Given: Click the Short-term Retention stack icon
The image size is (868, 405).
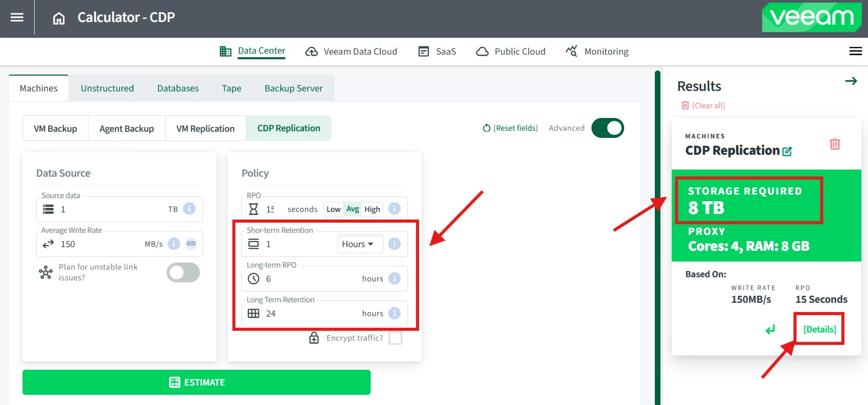Looking at the screenshot, I should click(254, 244).
